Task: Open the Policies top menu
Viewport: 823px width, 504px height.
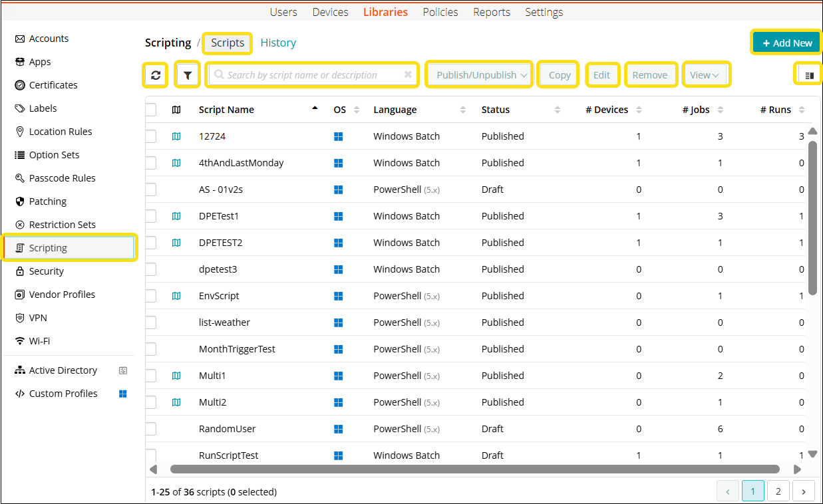Action: tap(440, 12)
